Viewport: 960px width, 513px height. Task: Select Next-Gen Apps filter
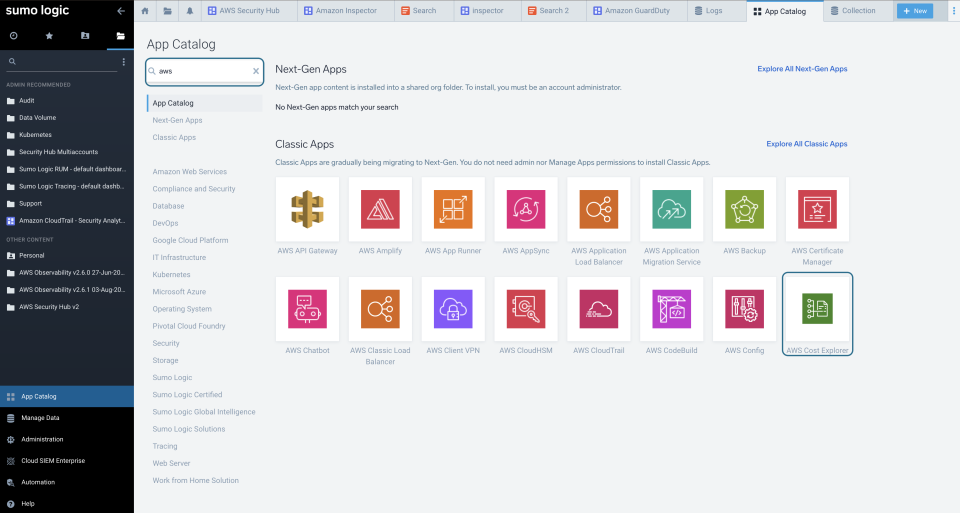(178, 120)
